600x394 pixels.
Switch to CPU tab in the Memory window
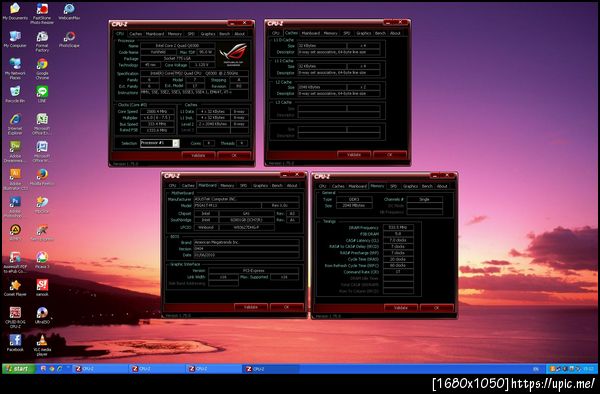323,186
